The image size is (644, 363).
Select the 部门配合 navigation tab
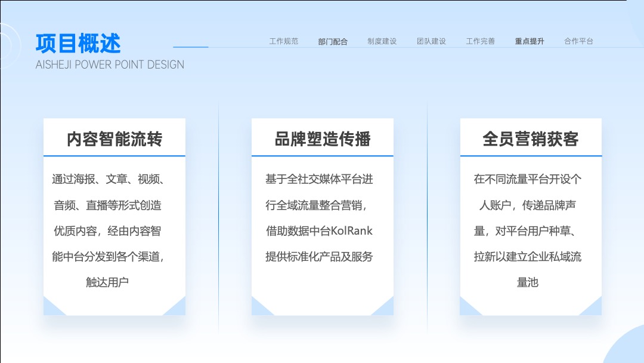coord(333,42)
